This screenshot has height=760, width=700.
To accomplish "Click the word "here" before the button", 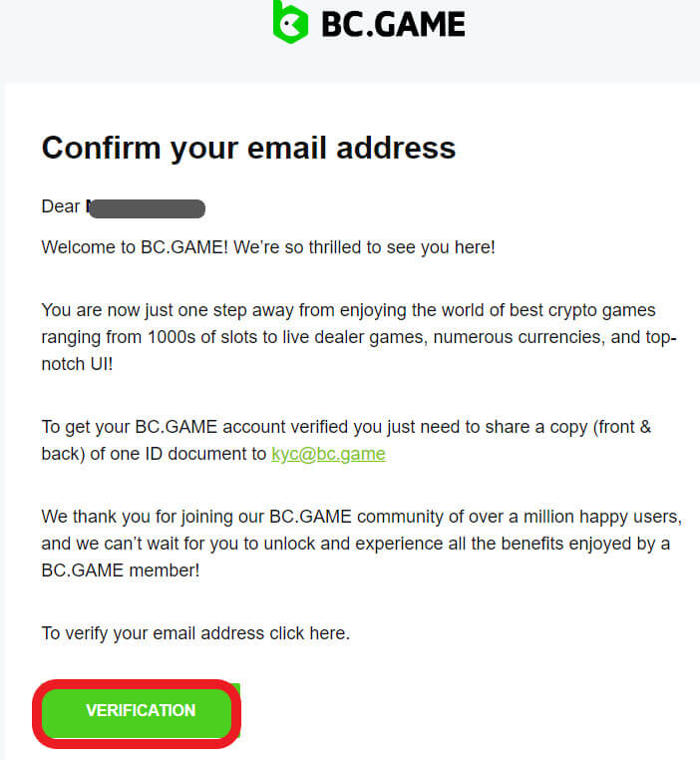I will [x=327, y=633].
